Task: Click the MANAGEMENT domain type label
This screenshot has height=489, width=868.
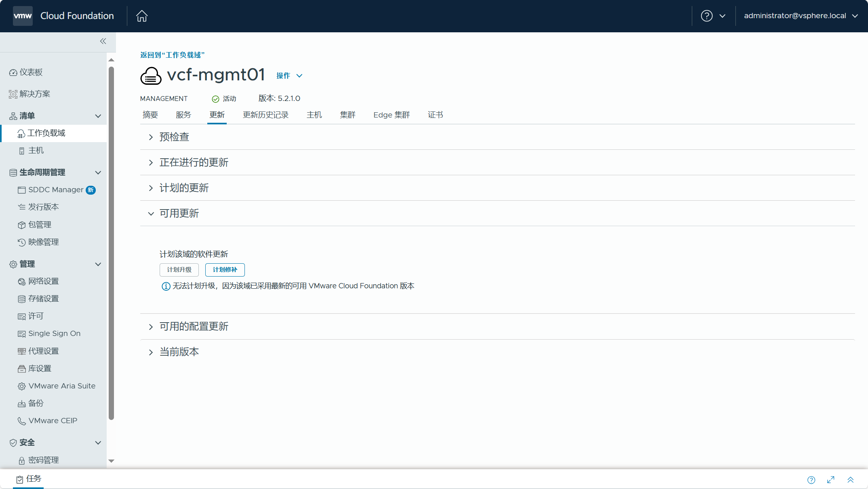Action: (164, 99)
